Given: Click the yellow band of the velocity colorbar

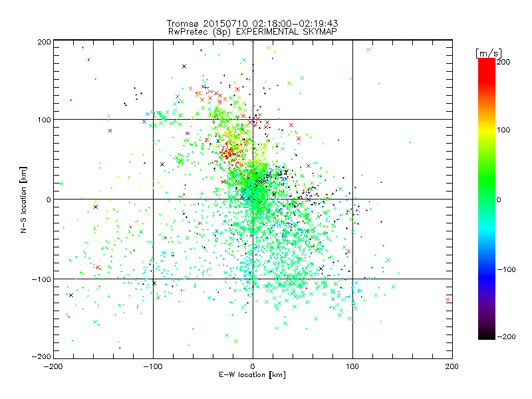Looking at the screenshot, I should [x=487, y=130].
